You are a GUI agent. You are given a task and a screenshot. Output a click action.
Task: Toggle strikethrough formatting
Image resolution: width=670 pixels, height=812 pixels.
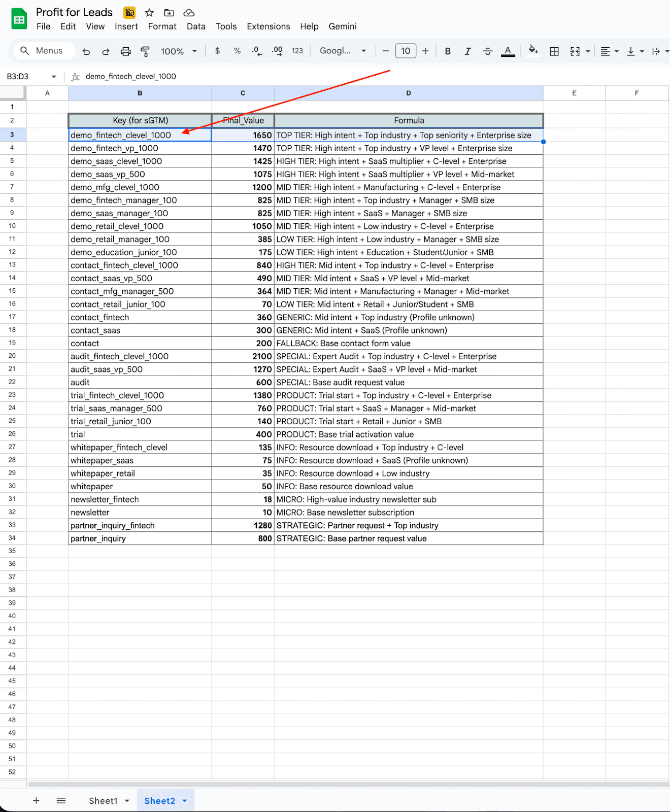[487, 51]
